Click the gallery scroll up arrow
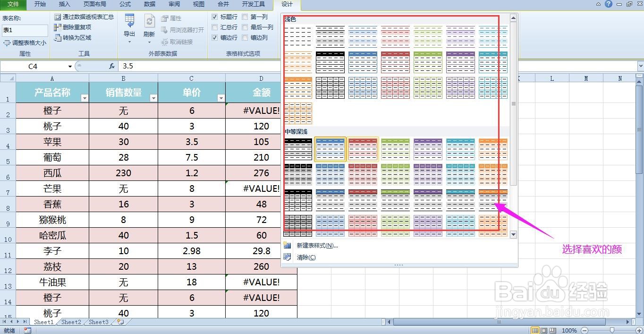Screen dimensions: 644x334 [513, 18]
